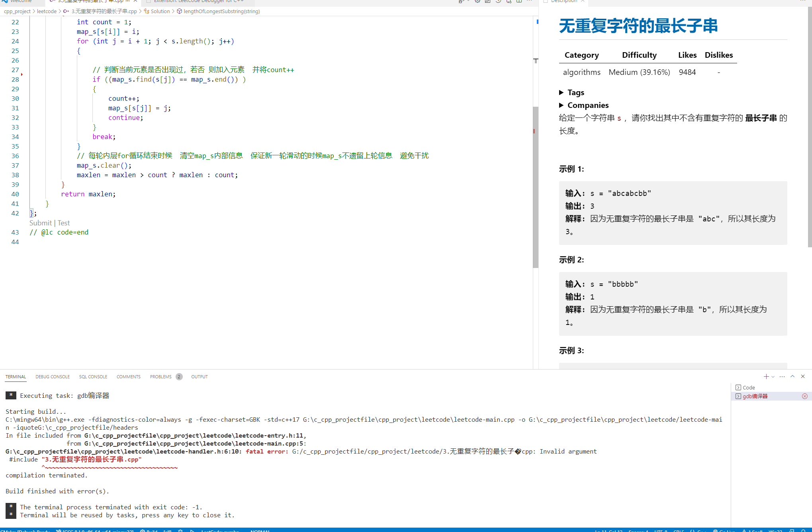
Task: Close the Description tab
Action: pyautogui.click(x=583, y=1)
